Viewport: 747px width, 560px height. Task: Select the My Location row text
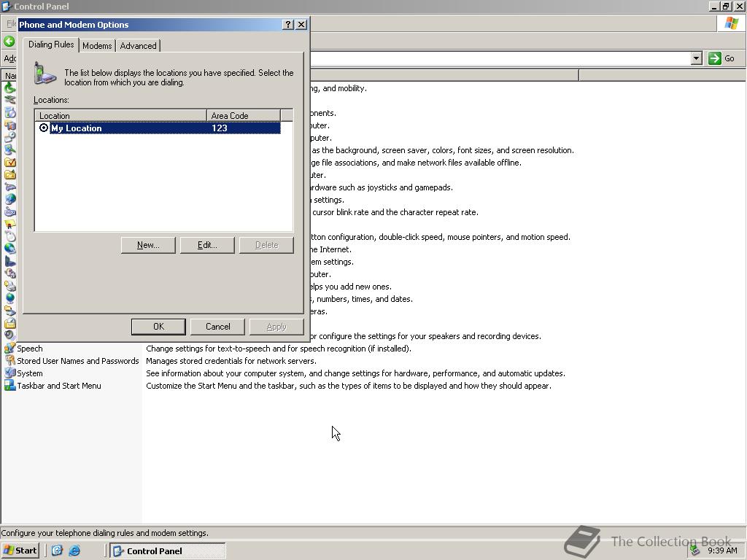click(x=76, y=128)
